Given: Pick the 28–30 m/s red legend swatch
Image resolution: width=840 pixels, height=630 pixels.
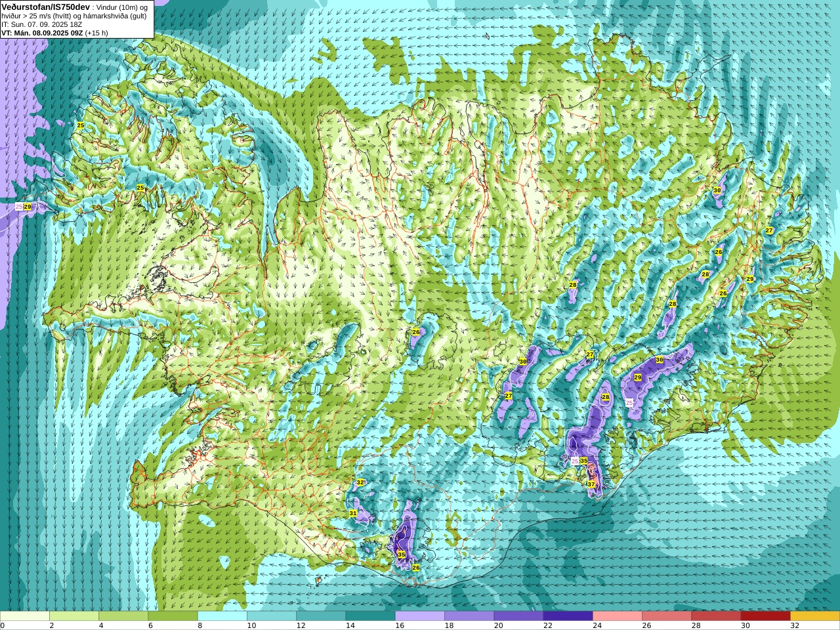Looking at the screenshot, I should click(716, 616).
